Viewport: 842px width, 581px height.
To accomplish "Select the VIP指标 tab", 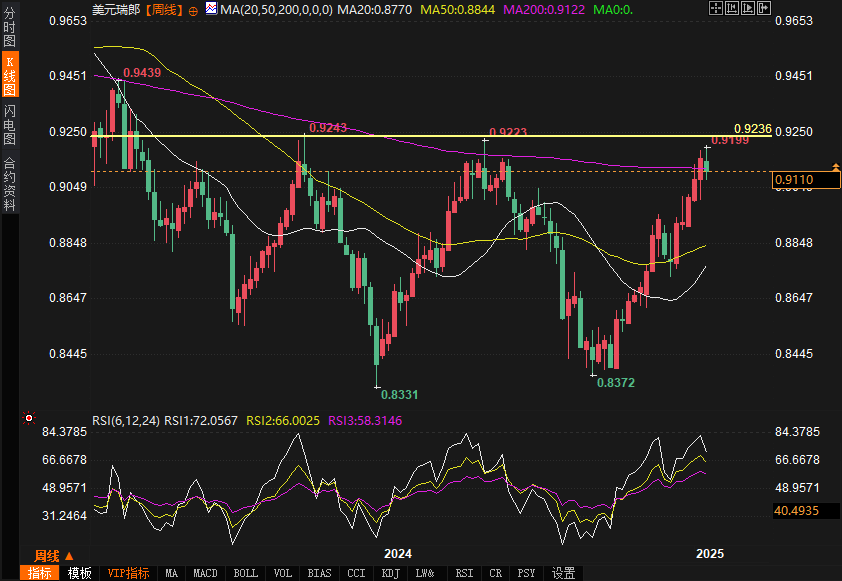I will 129,573.
